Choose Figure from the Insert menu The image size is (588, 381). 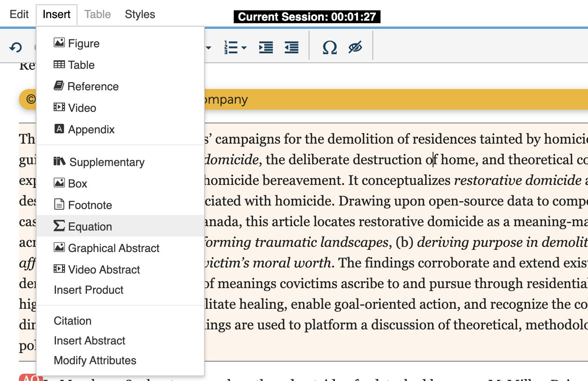(120, 43)
